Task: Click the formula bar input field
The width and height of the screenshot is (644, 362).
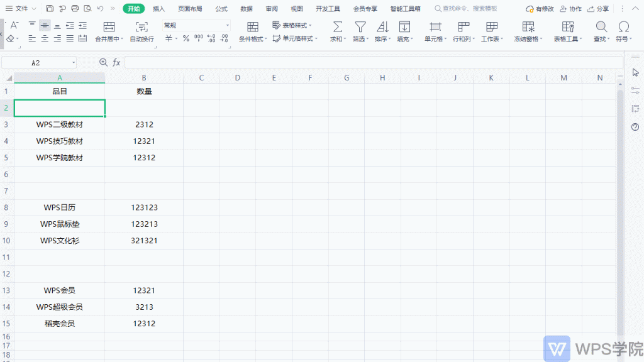Action: point(374,62)
